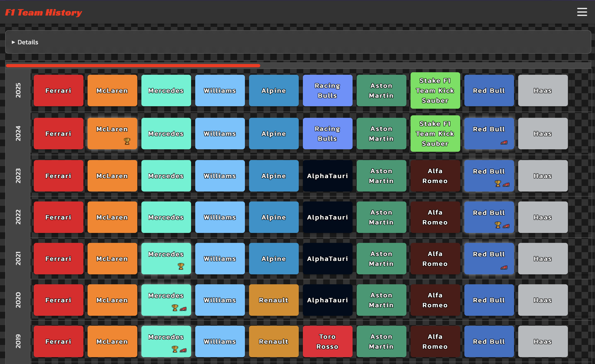
Task: Select the 2024 Williams card
Action: (x=220, y=134)
